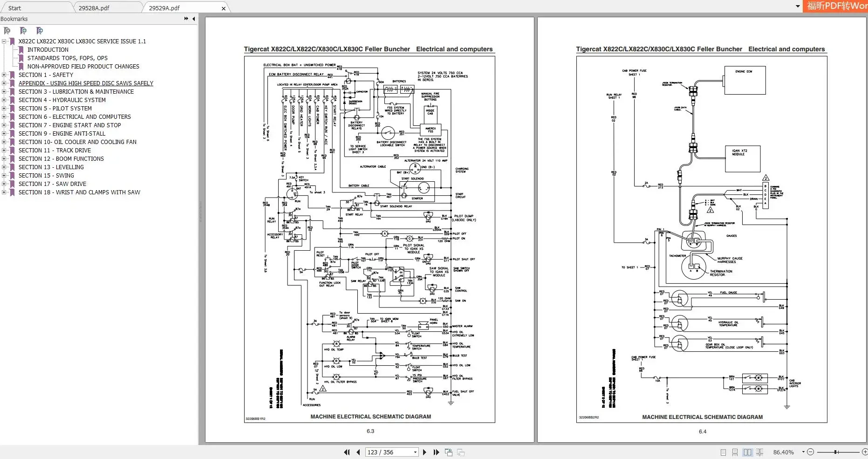868x459 pixels.
Task: Switch to Single Page view icon
Action: point(724,452)
